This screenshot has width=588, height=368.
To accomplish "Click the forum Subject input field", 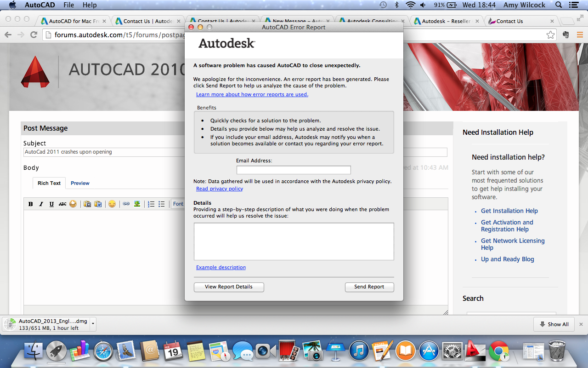I will coord(235,152).
